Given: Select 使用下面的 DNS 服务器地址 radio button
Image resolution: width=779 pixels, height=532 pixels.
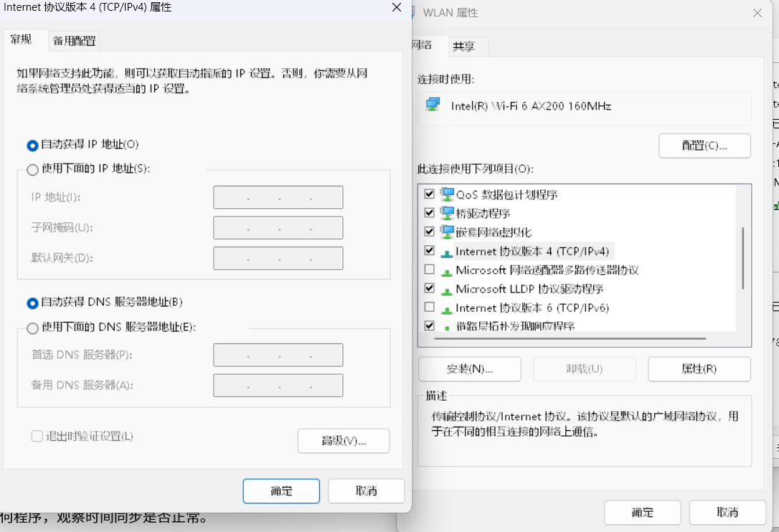Looking at the screenshot, I should (x=32, y=328).
